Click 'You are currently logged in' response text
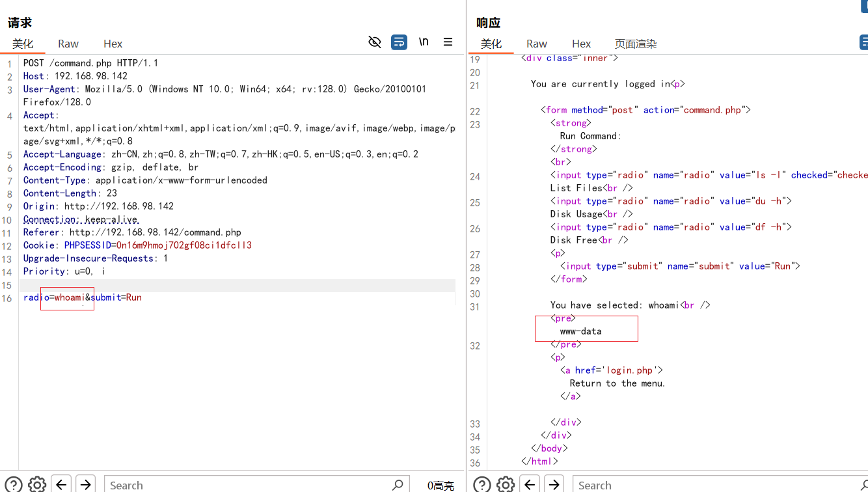The image size is (868, 492). [601, 84]
